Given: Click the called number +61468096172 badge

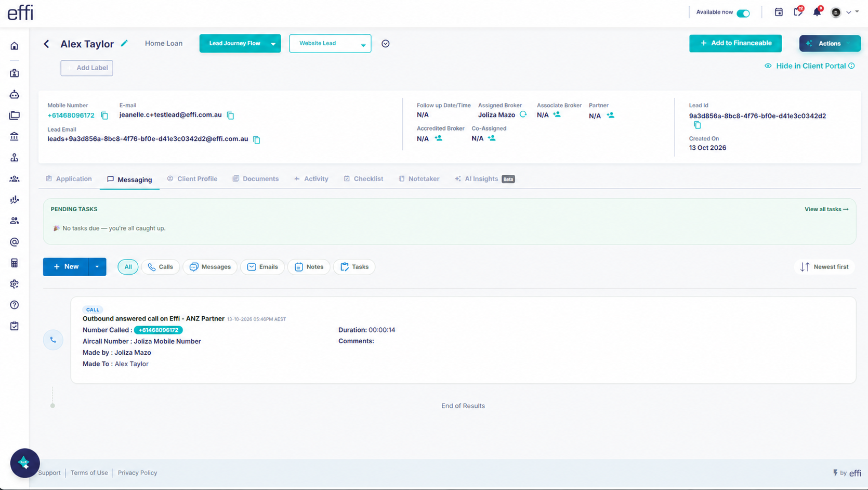Looking at the screenshot, I should 159,330.
